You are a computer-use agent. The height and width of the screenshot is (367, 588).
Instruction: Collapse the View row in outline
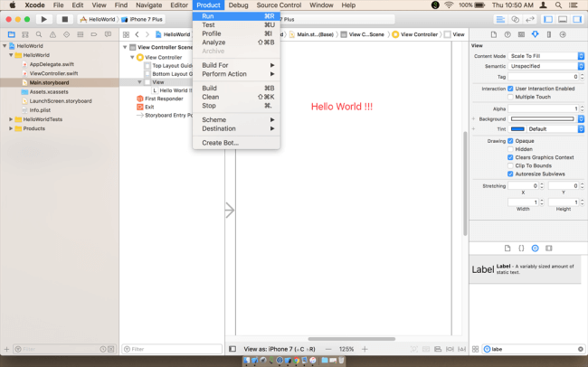pos(139,82)
